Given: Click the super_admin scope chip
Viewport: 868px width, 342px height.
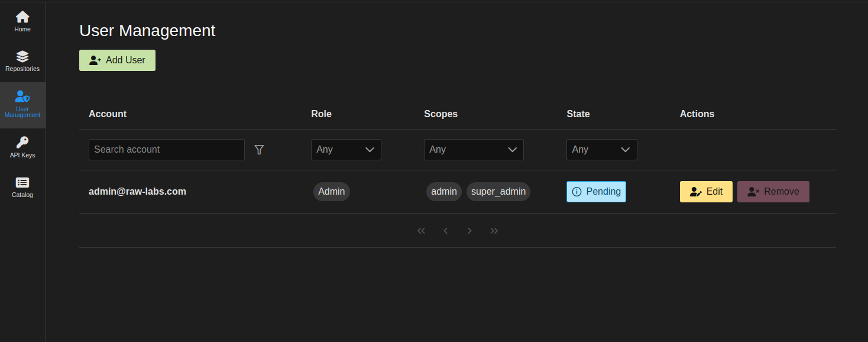Looking at the screenshot, I should [498, 192].
